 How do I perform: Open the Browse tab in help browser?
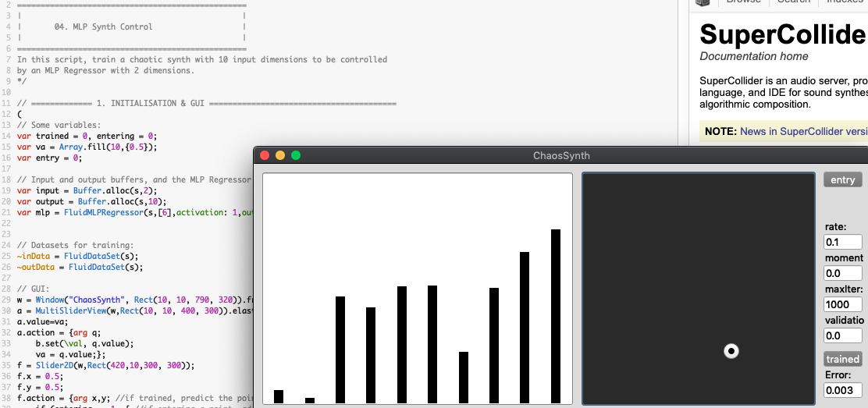pyautogui.click(x=743, y=2)
